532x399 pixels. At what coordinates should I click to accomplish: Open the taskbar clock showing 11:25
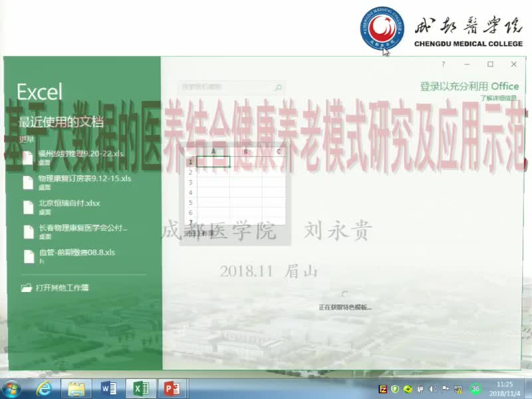coord(505,389)
